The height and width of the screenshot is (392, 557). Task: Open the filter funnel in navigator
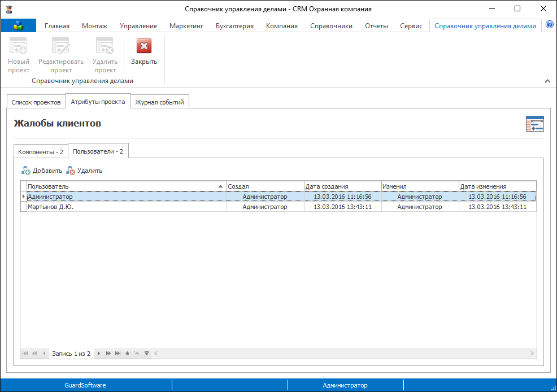[146, 353]
